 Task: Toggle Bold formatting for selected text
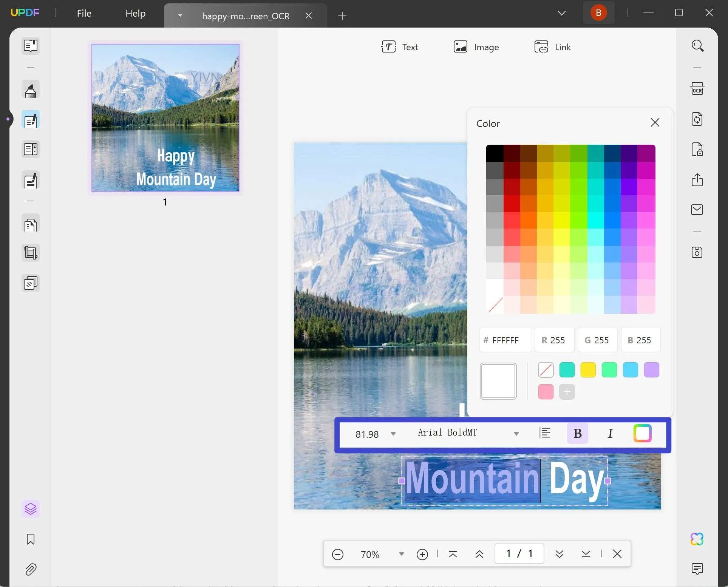tap(578, 434)
